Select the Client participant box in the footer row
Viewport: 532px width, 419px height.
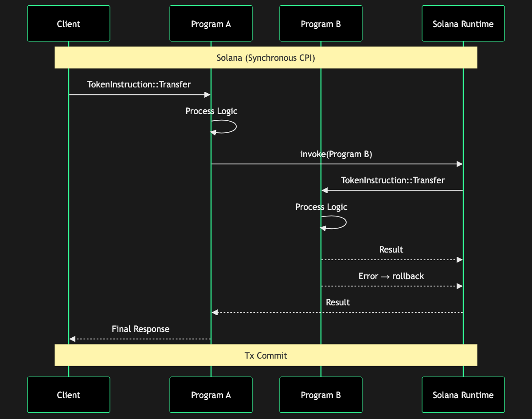click(x=69, y=395)
